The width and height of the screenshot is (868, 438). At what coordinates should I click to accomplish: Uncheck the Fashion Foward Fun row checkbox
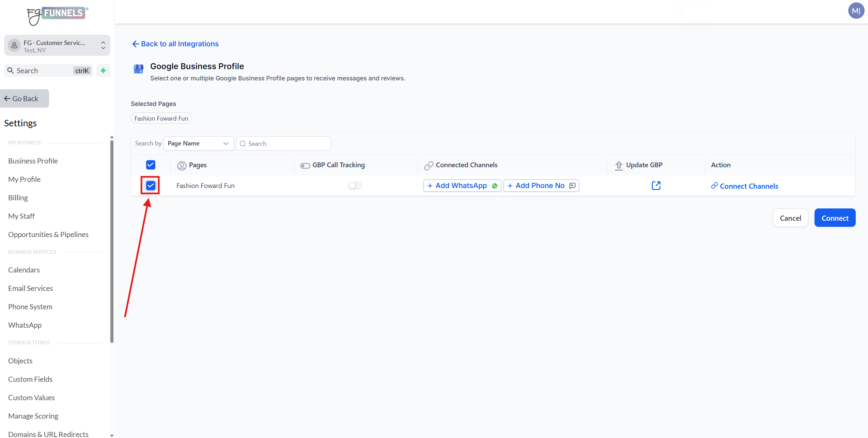151,186
